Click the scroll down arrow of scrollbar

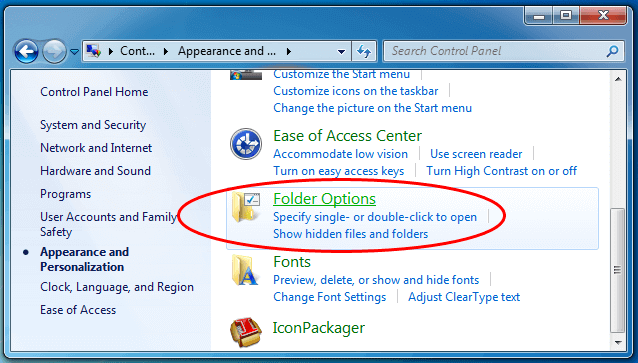618,342
